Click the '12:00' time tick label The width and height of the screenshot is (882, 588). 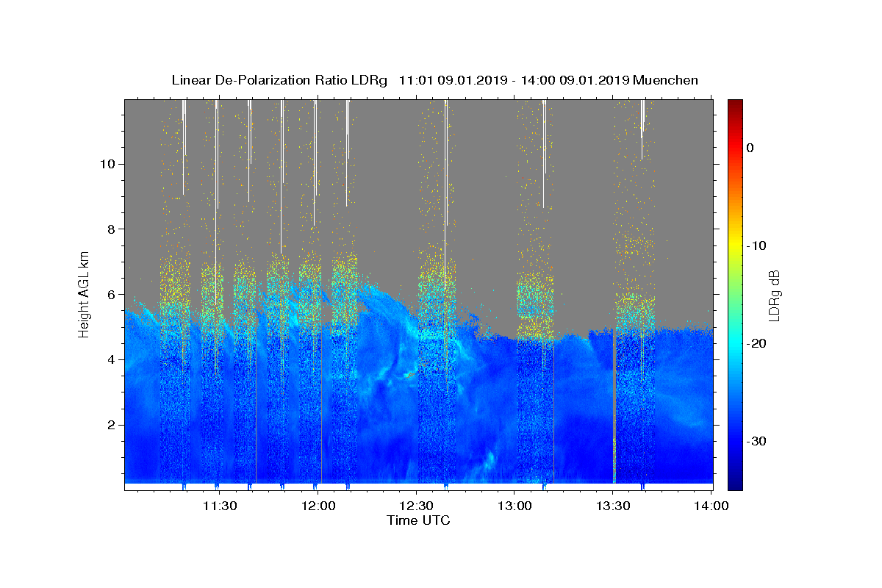click(x=318, y=506)
